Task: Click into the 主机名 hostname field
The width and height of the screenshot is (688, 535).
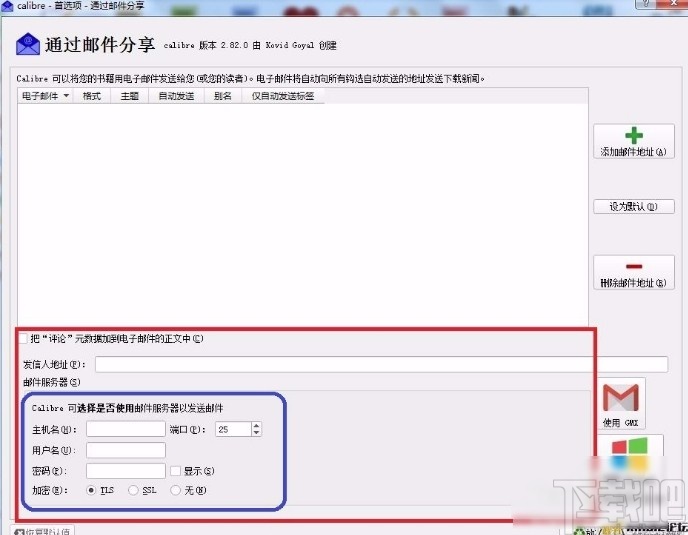Action: pyautogui.click(x=125, y=429)
